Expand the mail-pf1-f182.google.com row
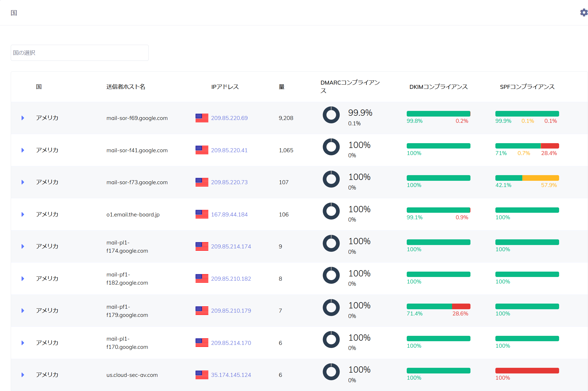The width and height of the screenshot is (588, 391). pyautogui.click(x=23, y=278)
